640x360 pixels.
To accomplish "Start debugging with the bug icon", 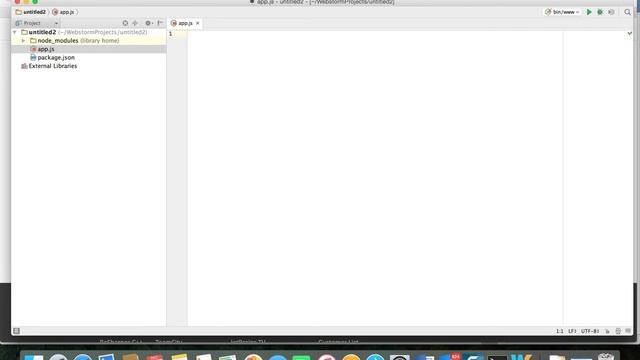I will pos(600,12).
